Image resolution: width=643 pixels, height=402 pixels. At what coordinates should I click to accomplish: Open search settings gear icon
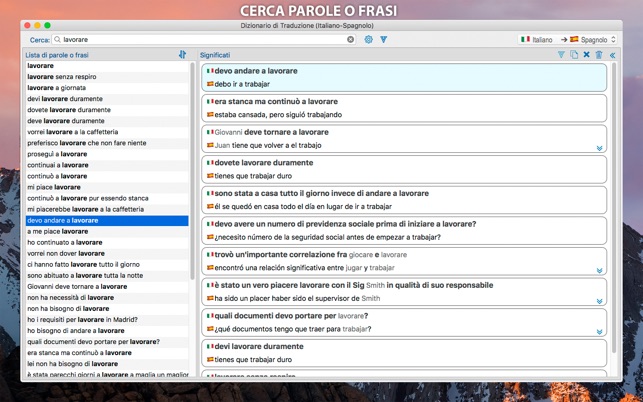tap(368, 39)
